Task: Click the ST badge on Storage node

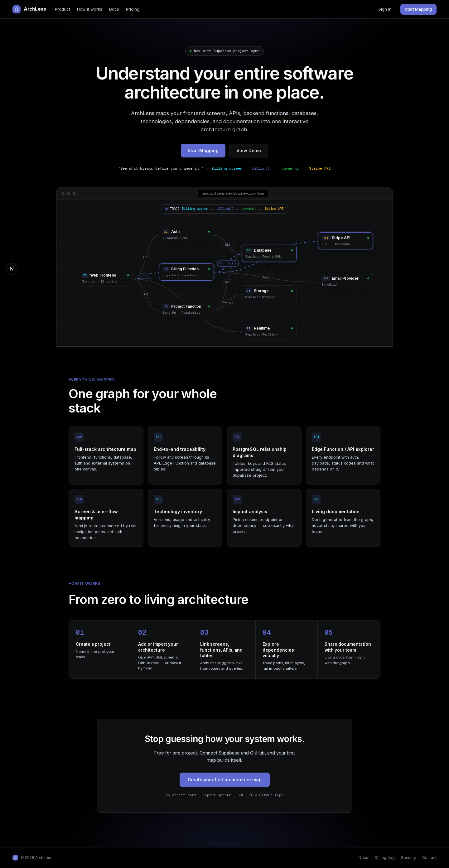Action: [x=249, y=291]
